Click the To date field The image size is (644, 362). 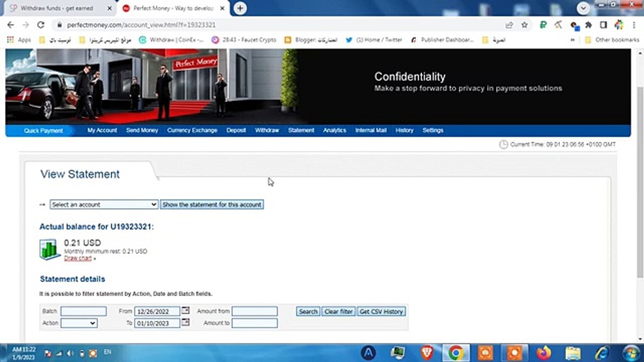157,323
